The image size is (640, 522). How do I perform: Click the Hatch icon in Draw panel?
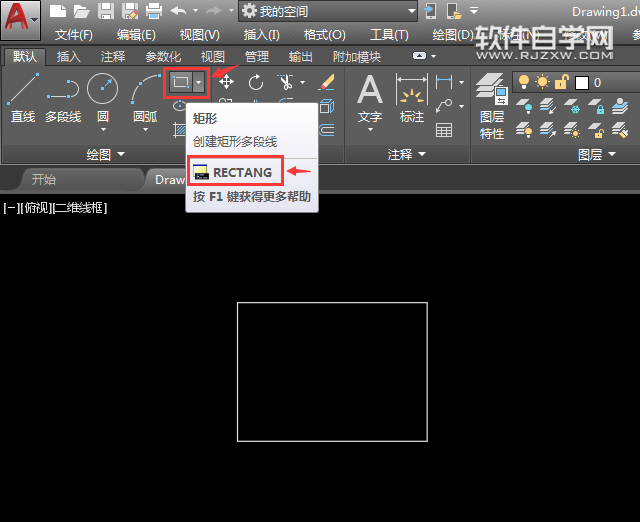pyautogui.click(x=180, y=130)
